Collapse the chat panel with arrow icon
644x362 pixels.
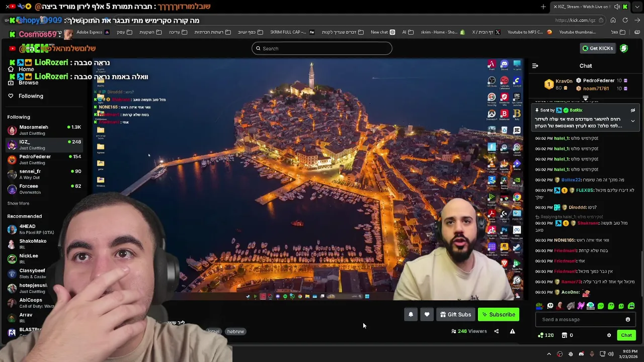tap(535, 66)
